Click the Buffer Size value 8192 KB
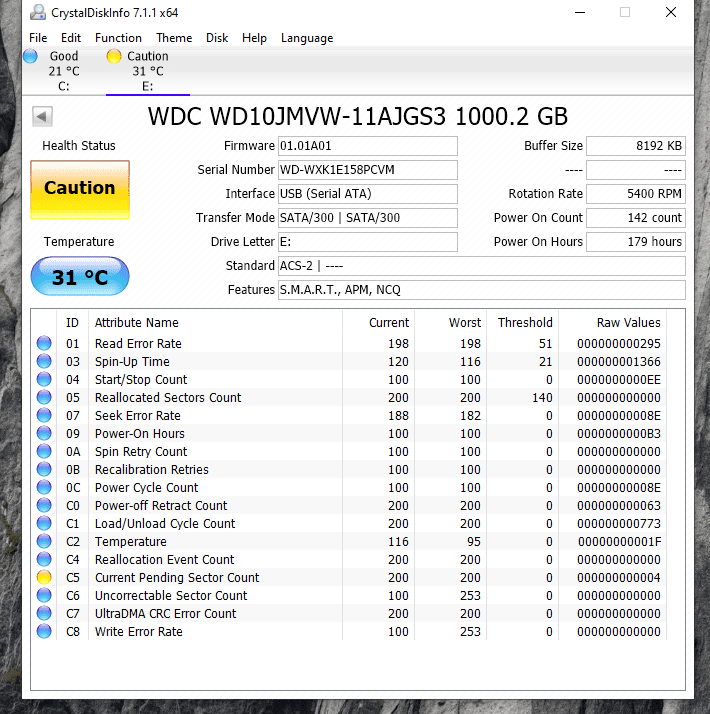 (636, 146)
